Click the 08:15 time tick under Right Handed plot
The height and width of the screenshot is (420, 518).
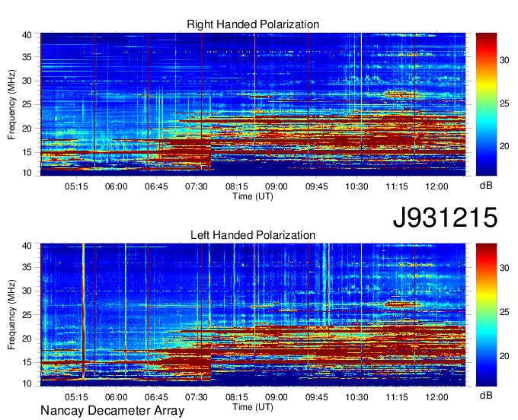pyautogui.click(x=237, y=186)
